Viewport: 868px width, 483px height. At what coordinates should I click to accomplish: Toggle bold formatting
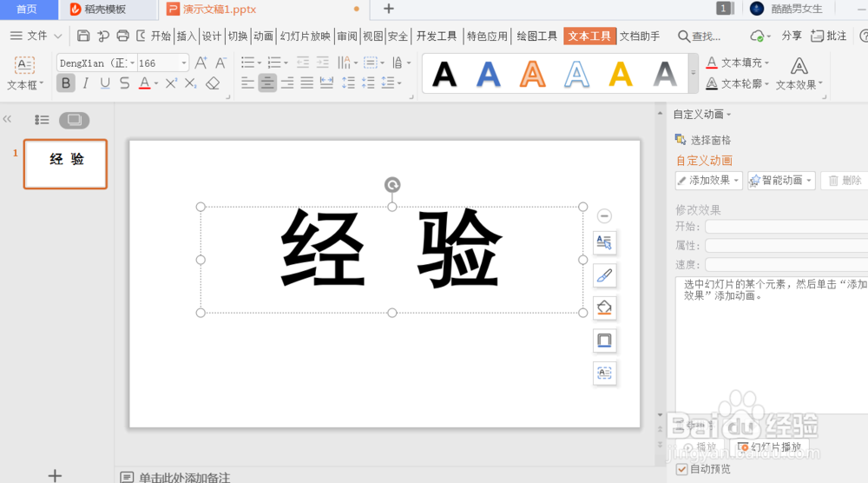pos(66,83)
